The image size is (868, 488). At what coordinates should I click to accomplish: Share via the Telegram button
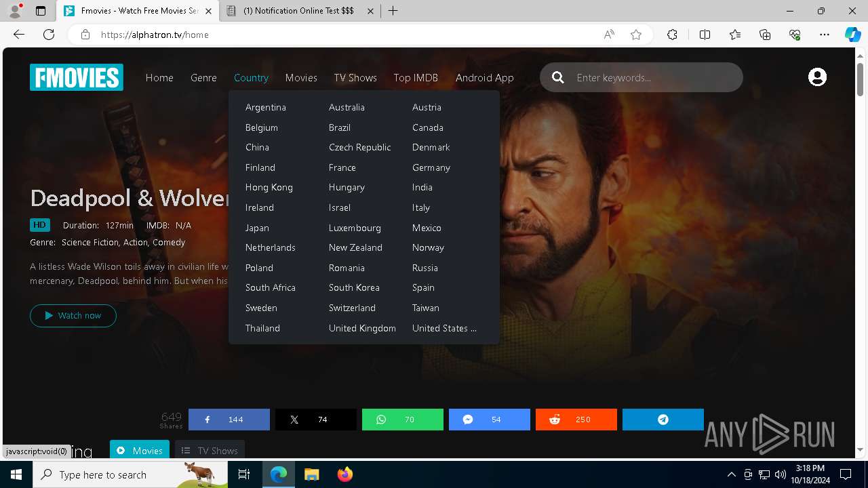(x=663, y=420)
